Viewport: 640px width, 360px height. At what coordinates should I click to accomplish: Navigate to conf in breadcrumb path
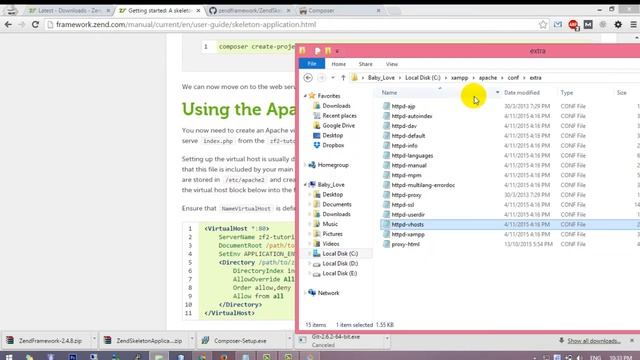pyautogui.click(x=513, y=78)
